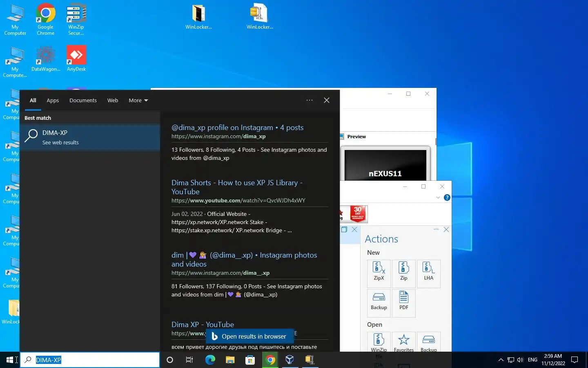Select the top My Computer desktop icon
This screenshot has height=368, width=588.
[x=15, y=19]
